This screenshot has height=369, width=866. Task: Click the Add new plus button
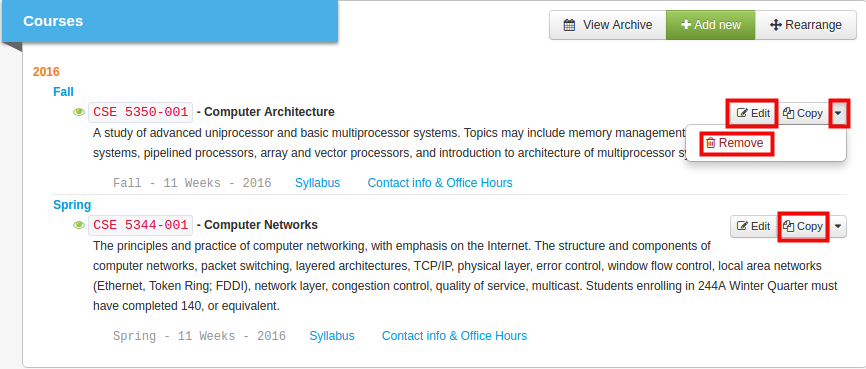coord(711,25)
